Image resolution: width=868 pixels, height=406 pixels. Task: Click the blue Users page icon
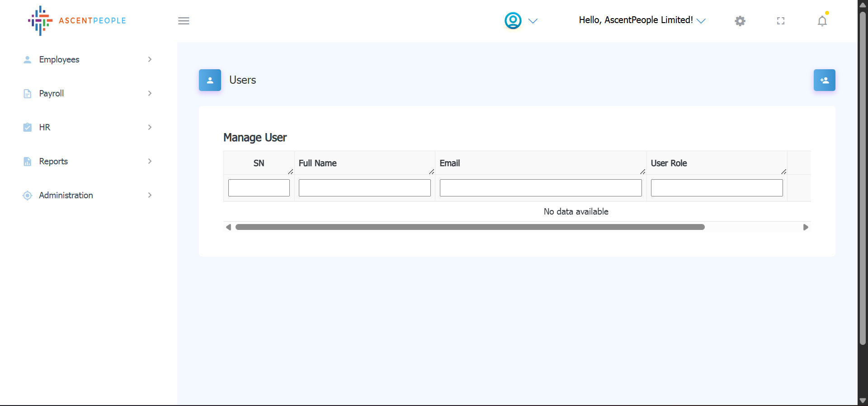(x=210, y=80)
